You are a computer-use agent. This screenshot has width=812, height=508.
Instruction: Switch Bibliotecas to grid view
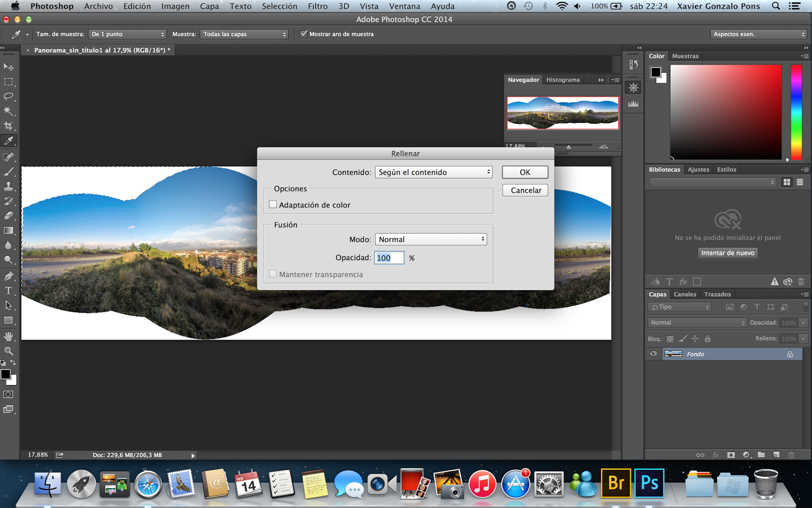(x=787, y=182)
